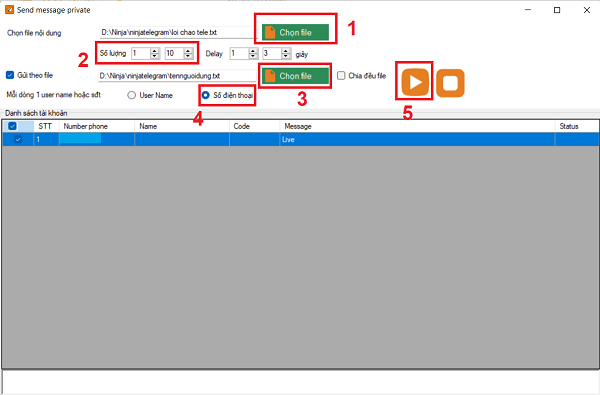Click the orange play button to start sending
This screenshot has height=395, width=600.
pos(415,82)
